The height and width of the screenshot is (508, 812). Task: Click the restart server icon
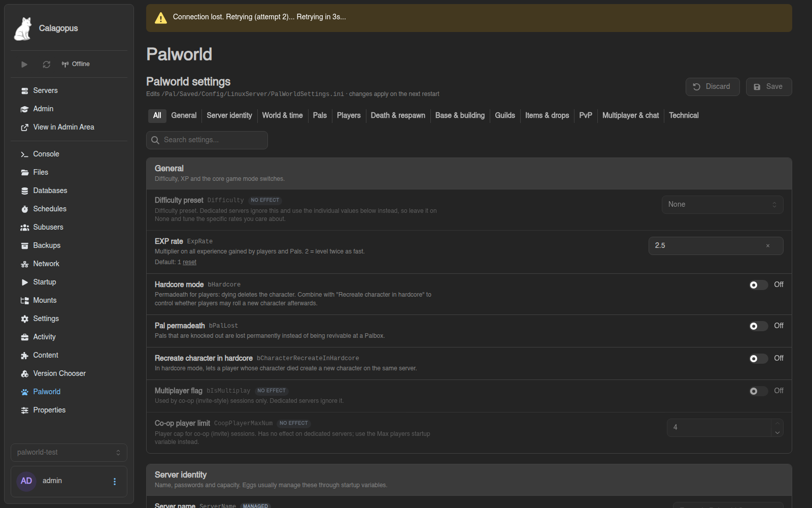click(x=47, y=64)
